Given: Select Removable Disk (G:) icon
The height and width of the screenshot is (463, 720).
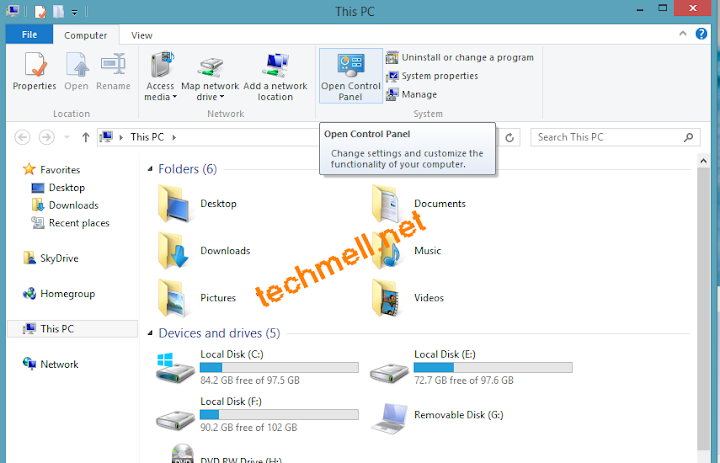Looking at the screenshot, I should (390, 418).
